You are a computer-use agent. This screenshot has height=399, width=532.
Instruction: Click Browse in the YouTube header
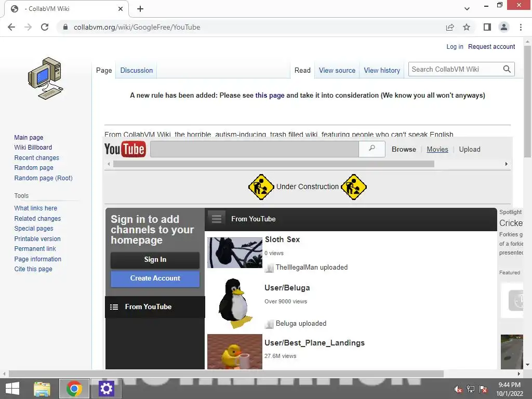tap(404, 149)
